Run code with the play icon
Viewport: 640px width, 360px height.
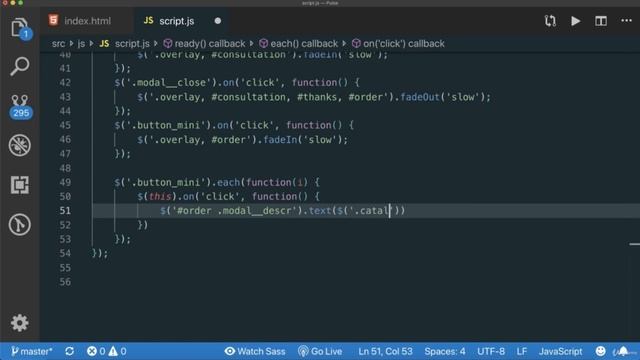tap(576, 21)
